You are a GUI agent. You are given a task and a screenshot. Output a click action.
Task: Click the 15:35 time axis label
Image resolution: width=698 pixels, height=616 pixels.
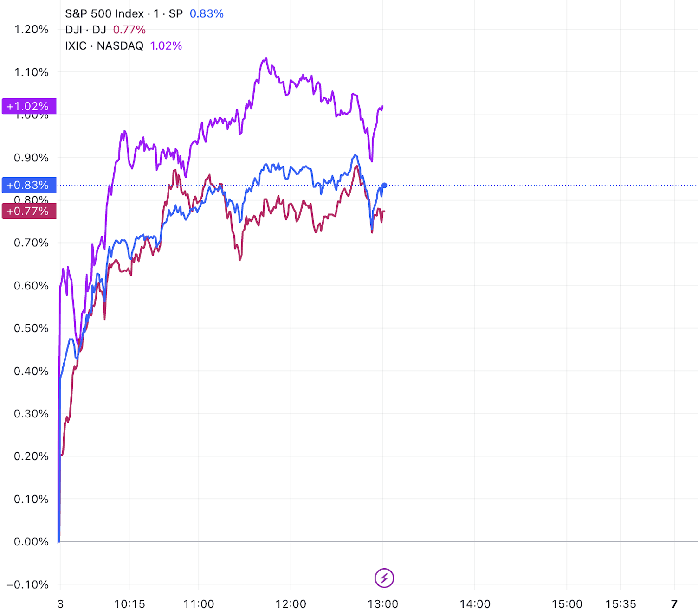pyautogui.click(x=620, y=604)
